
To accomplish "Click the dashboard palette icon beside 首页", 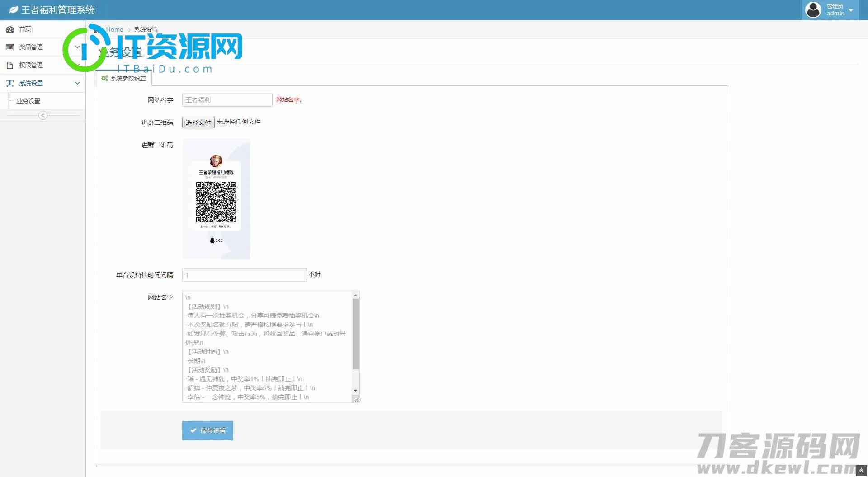I will click(10, 29).
